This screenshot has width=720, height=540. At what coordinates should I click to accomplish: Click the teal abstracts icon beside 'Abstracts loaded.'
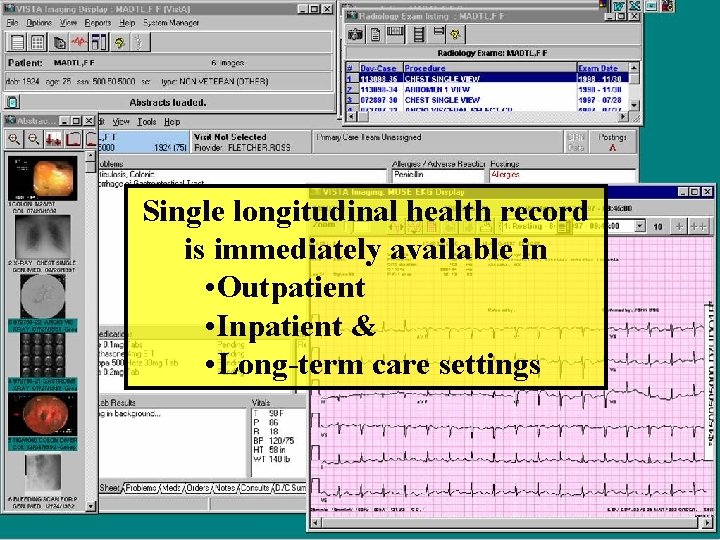click(13, 102)
